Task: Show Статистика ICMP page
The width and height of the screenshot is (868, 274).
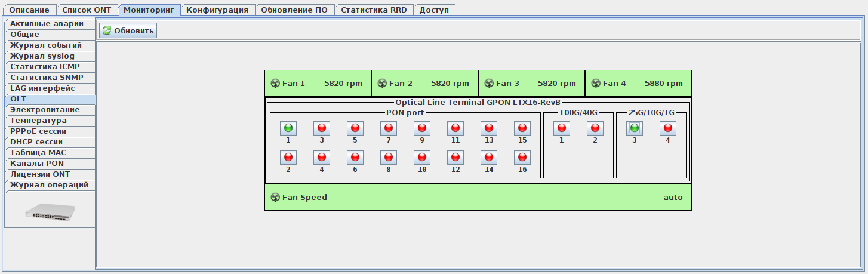Action: tap(50, 67)
